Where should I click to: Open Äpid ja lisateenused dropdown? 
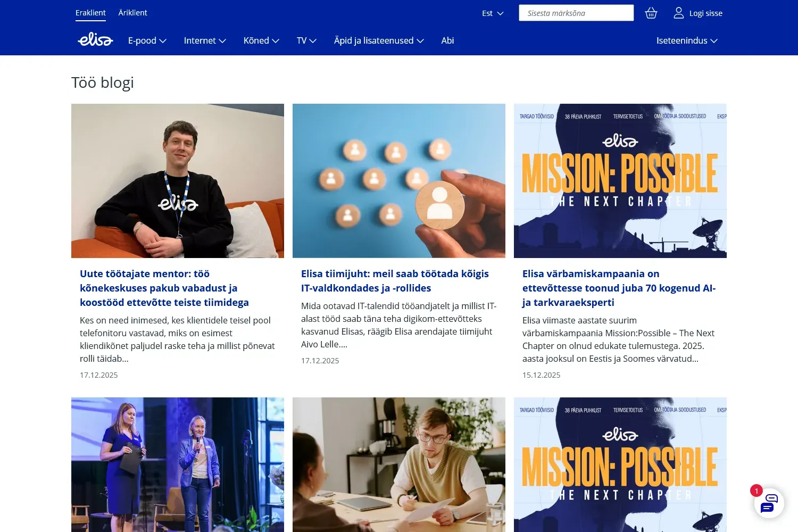point(379,40)
